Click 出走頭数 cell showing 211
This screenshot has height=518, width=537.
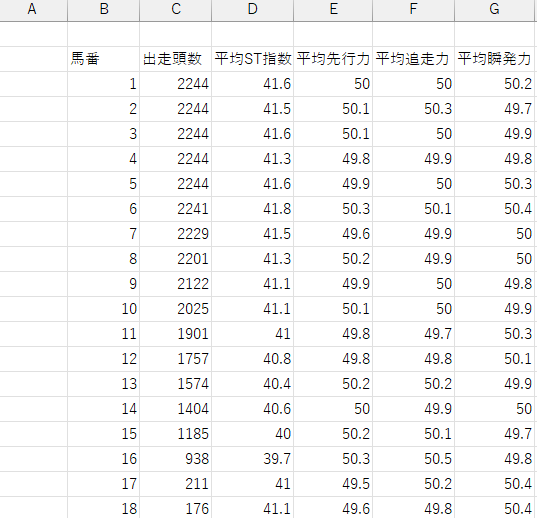click(175, 484)
